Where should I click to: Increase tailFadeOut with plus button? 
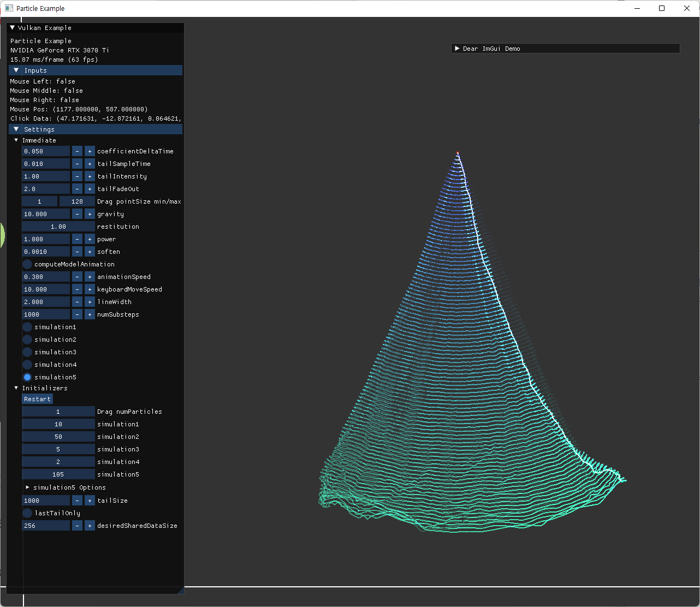[x=90, y=189]
